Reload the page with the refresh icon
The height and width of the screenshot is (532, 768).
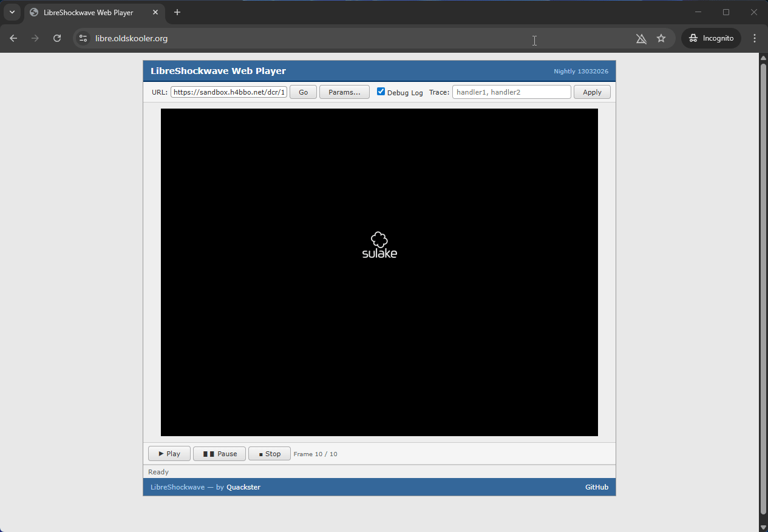click(x=57, y=38)
